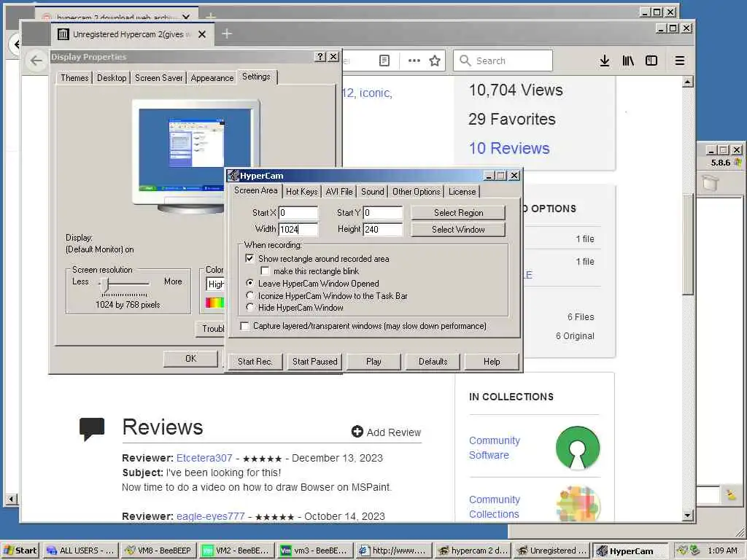Switch to Screen Area tab

click(x=255, y=190)
